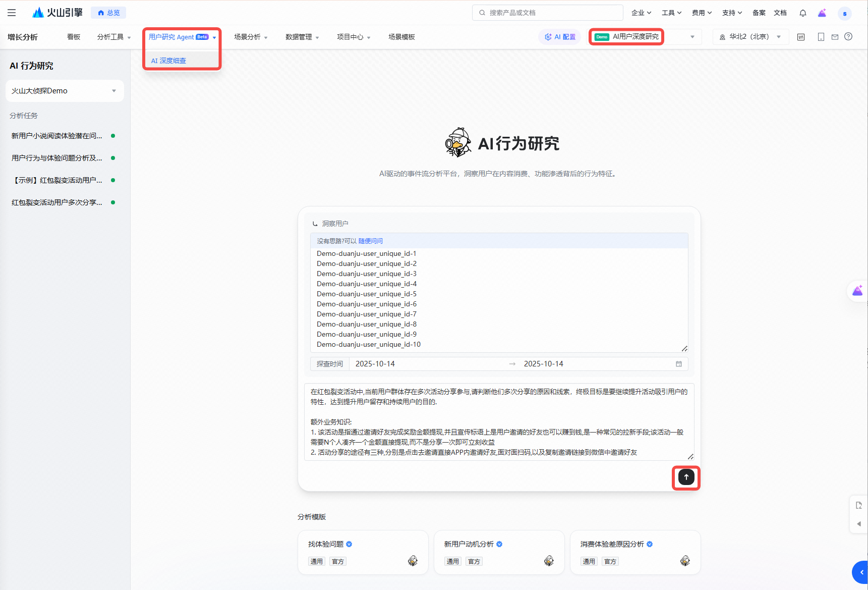The image size is (868, 590).
Task: Open the calendar picker icon in 探查时间
Action: (679, 364)
